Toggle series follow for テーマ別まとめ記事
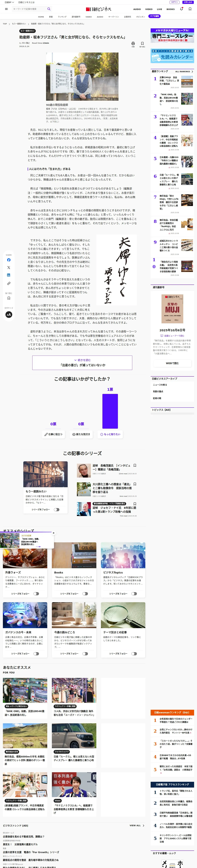 click(134, 654)
